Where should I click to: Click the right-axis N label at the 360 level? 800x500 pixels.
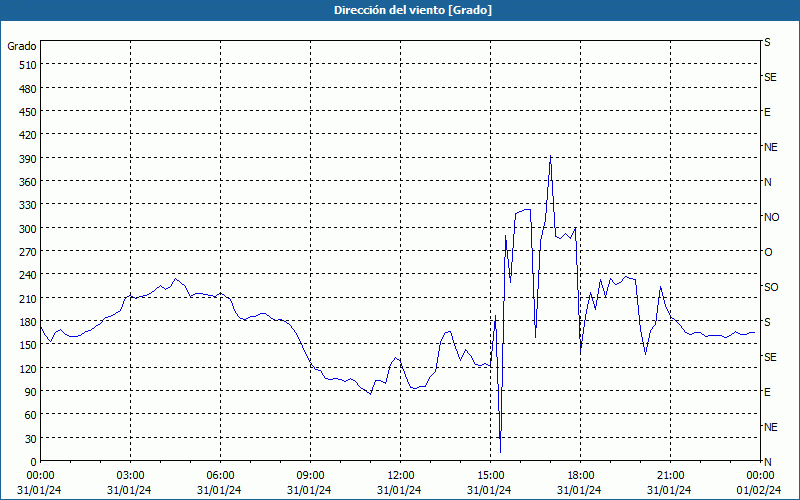(768, 182)
